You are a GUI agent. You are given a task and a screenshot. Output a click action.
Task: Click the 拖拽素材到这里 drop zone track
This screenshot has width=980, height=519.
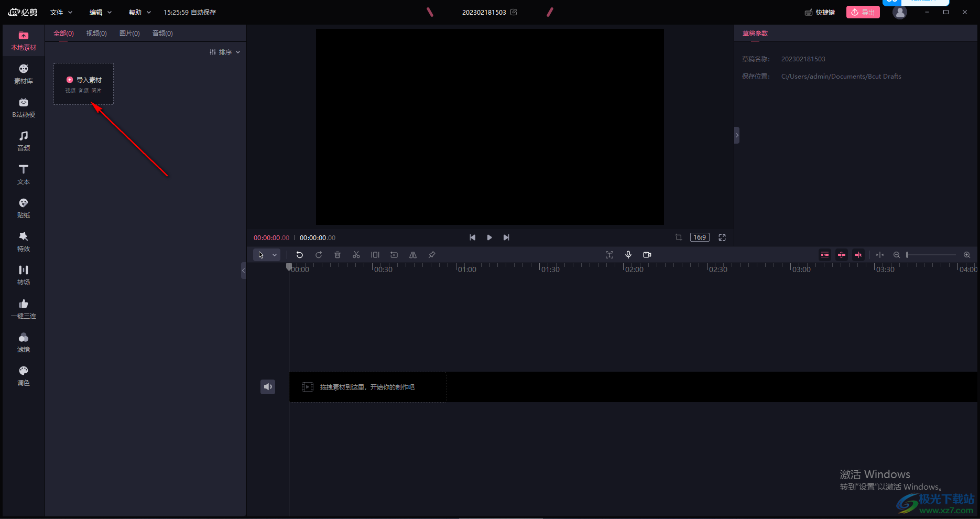(x=367, y=387)
